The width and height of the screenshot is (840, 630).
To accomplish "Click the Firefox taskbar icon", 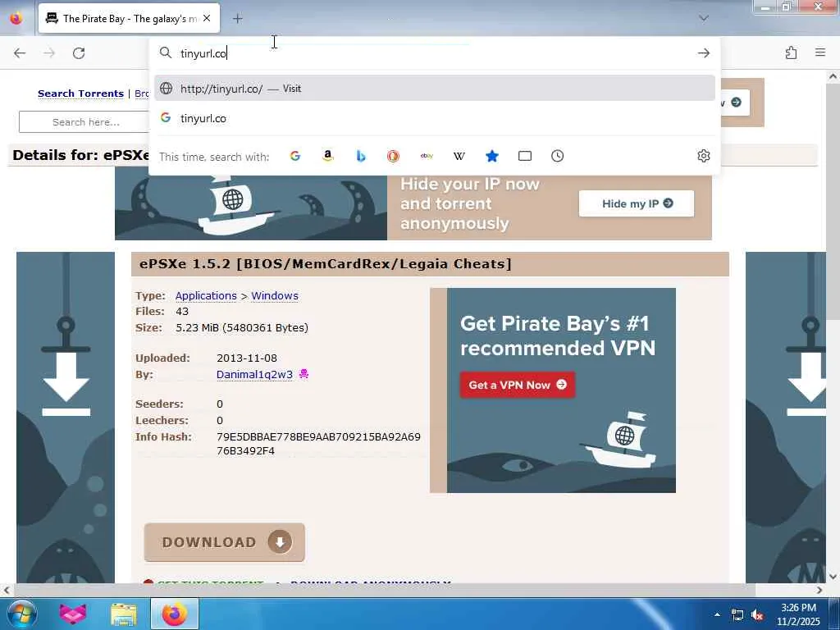I will coord(175,614).
